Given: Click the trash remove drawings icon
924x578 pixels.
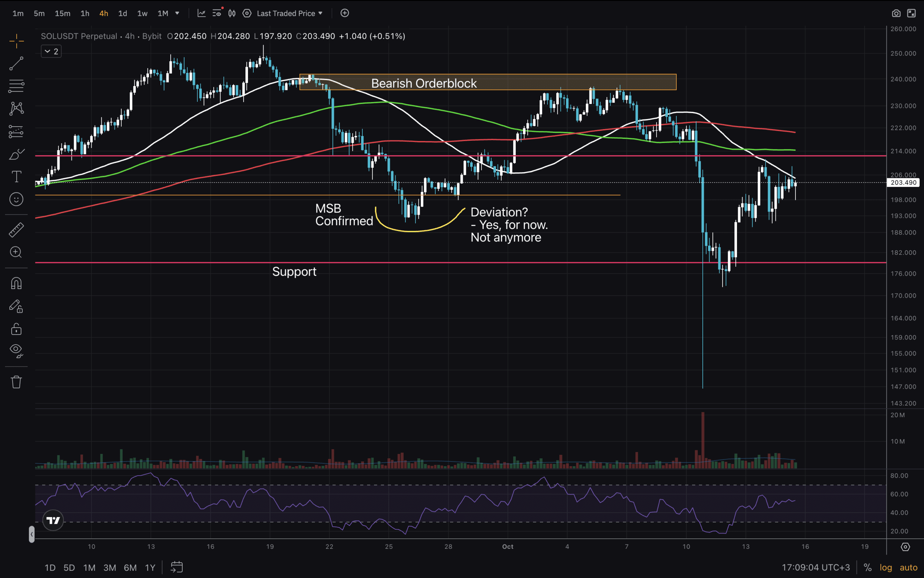Looking at the screenshot, I should tap(16, 381).
